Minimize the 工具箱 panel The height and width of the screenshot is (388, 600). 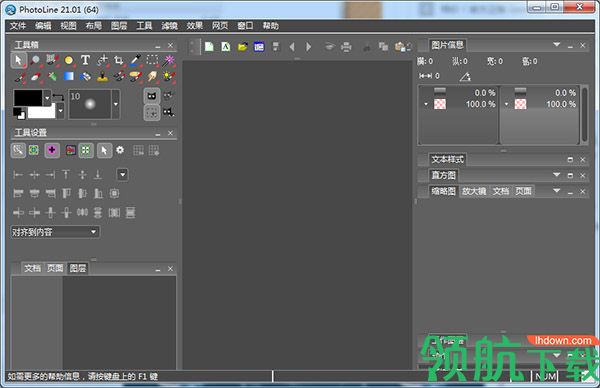point(158,46)
